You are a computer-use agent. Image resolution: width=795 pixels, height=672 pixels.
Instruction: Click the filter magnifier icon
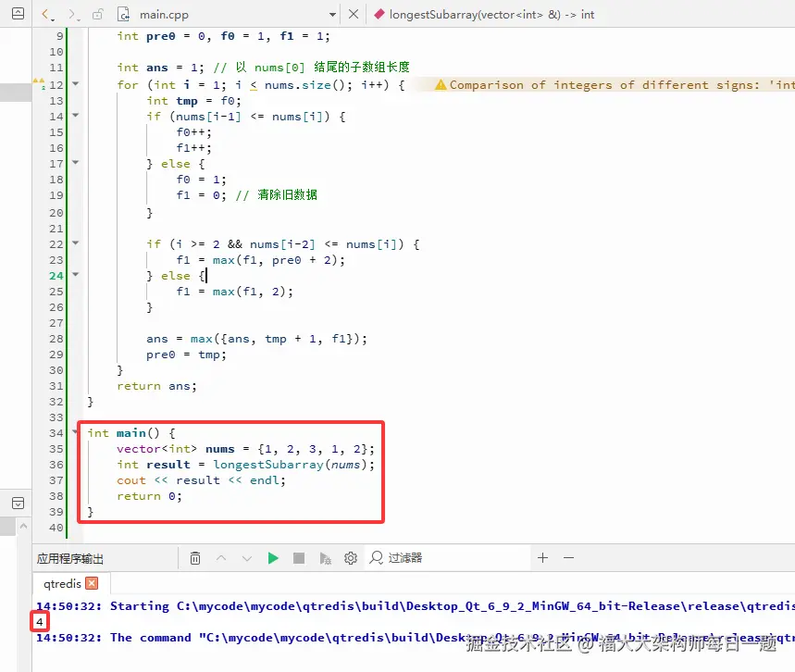coord(376,558)
